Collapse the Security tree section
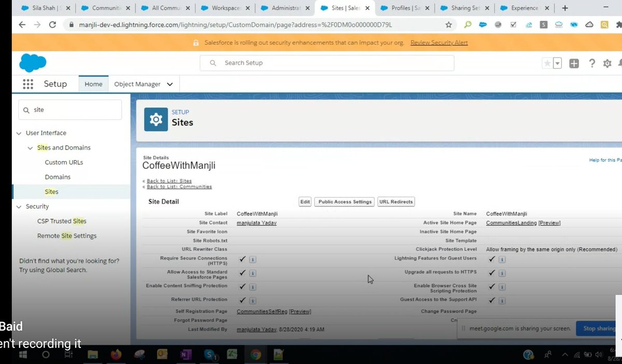This screenshot has height=364, width=622. [x=19, y=207]
